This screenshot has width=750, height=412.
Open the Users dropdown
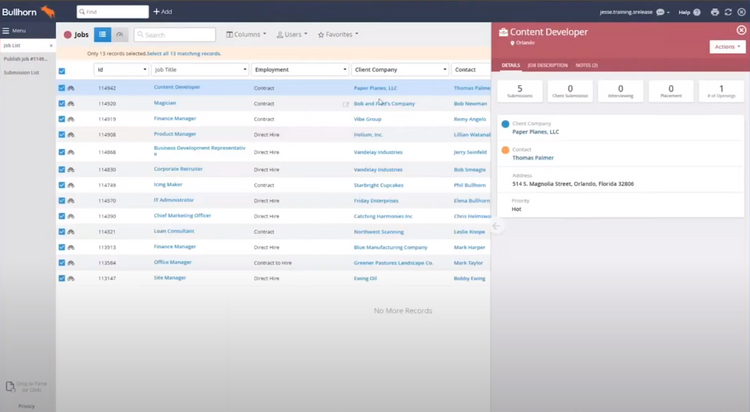click(x=292, y=34)
